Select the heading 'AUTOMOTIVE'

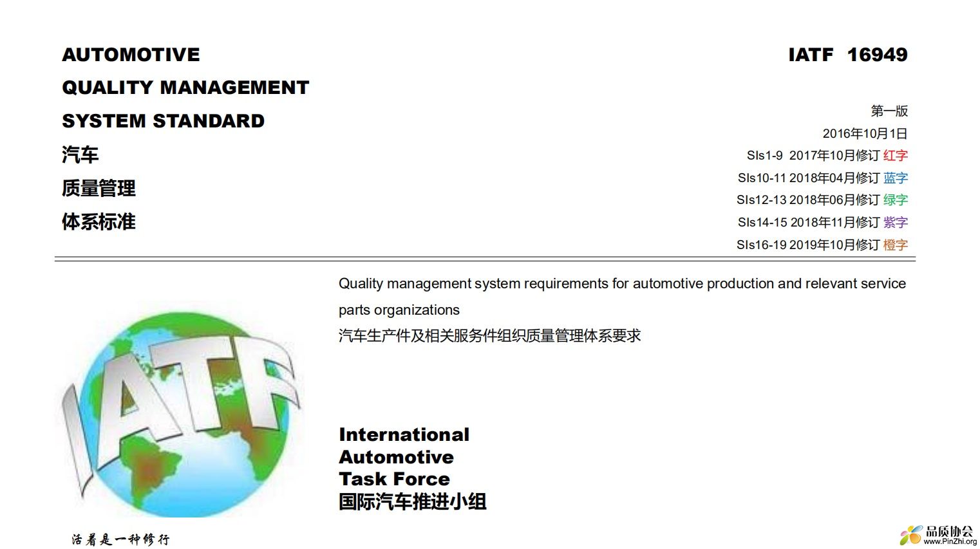click(x=131, y=55)
